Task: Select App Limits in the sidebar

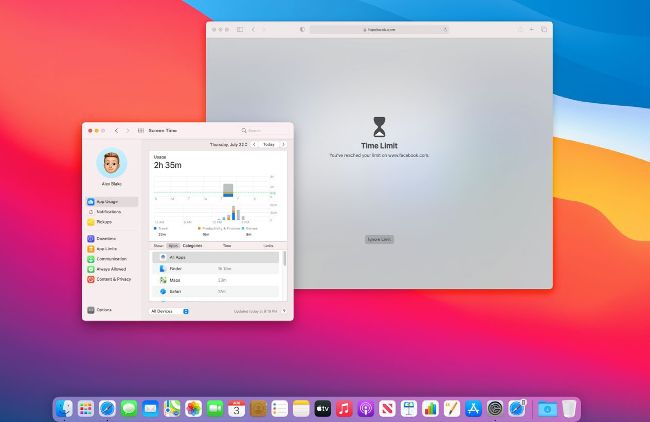Action: [106, 248]
